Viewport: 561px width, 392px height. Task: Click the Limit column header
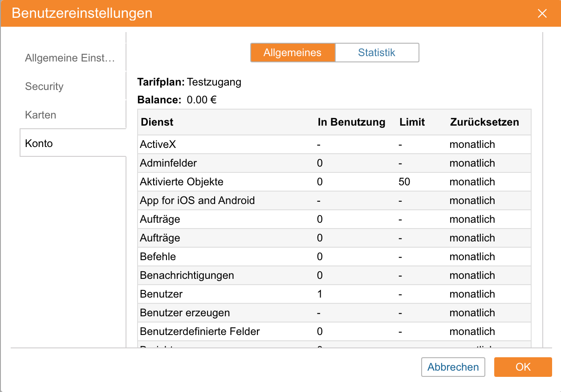click(412, 122)
